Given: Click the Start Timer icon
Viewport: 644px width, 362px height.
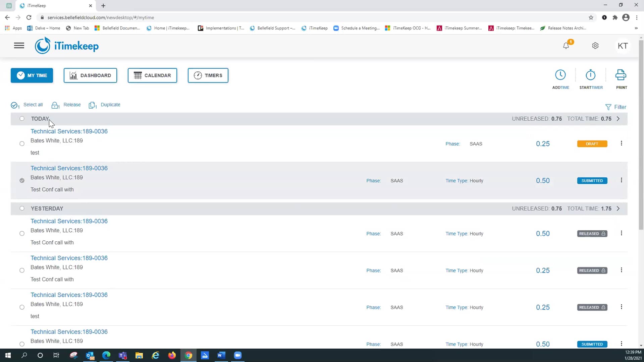Looking at the screenshot, I should pyautogui.click(x=590, y=74).
